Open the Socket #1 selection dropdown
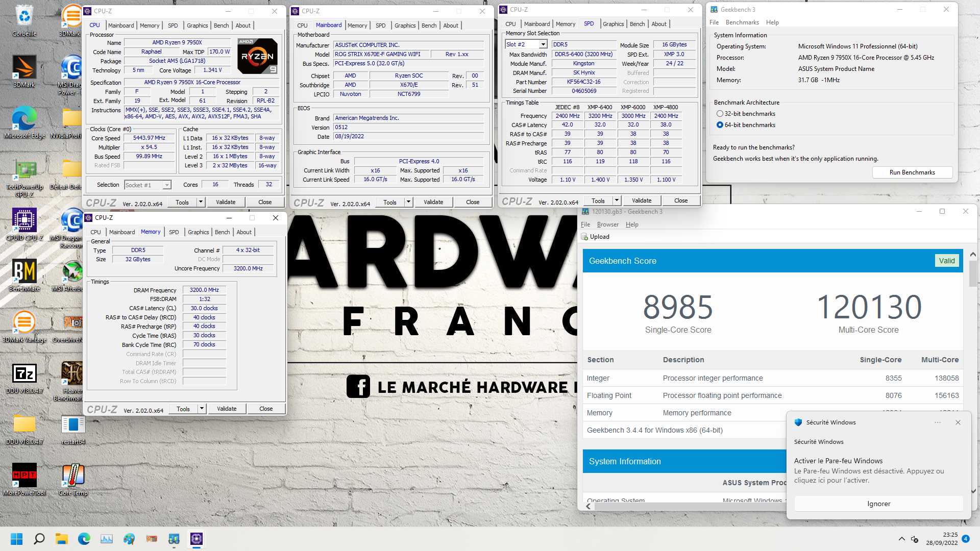Screen dimensions: 980x551 167,185
